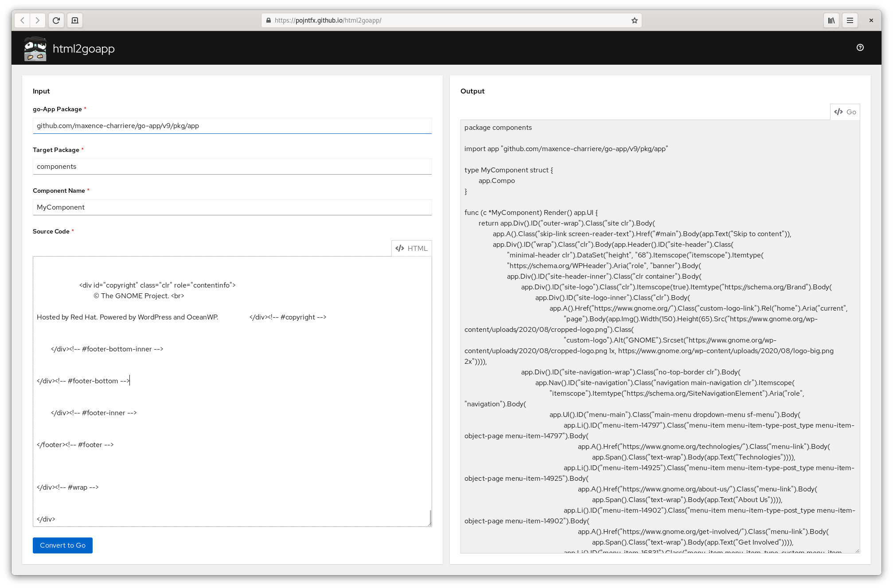This screenshot has width=893, height=588.
Task: Click into the Component Name field
Action: 232,207
